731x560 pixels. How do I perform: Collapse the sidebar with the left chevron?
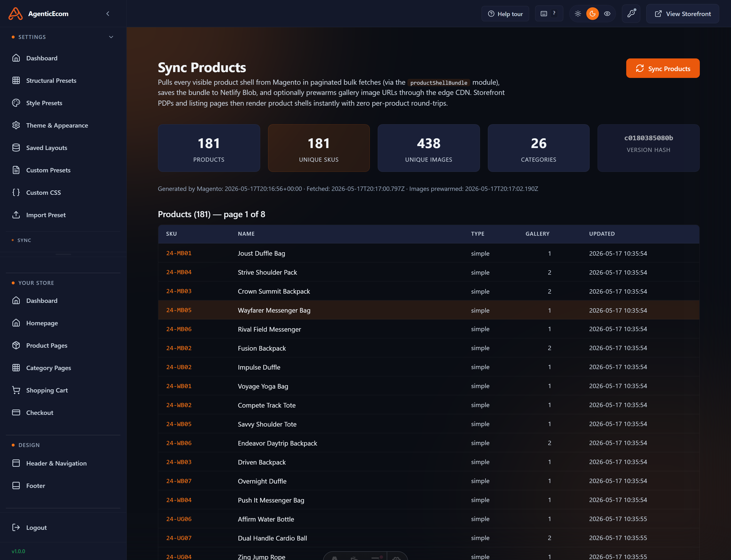(108, 14)
